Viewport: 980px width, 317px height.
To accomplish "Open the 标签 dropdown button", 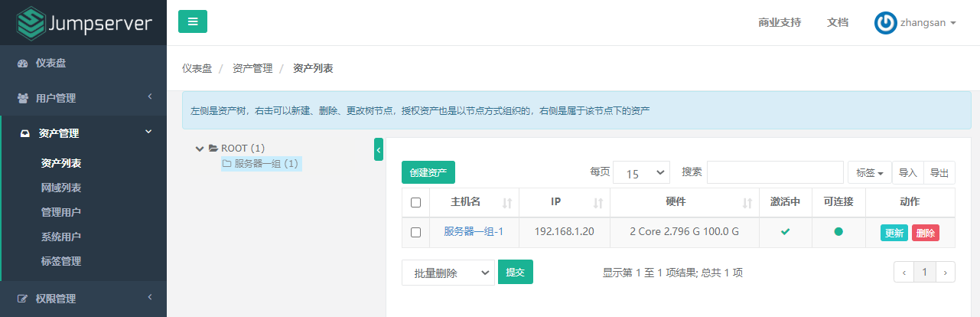I will 870,172.
